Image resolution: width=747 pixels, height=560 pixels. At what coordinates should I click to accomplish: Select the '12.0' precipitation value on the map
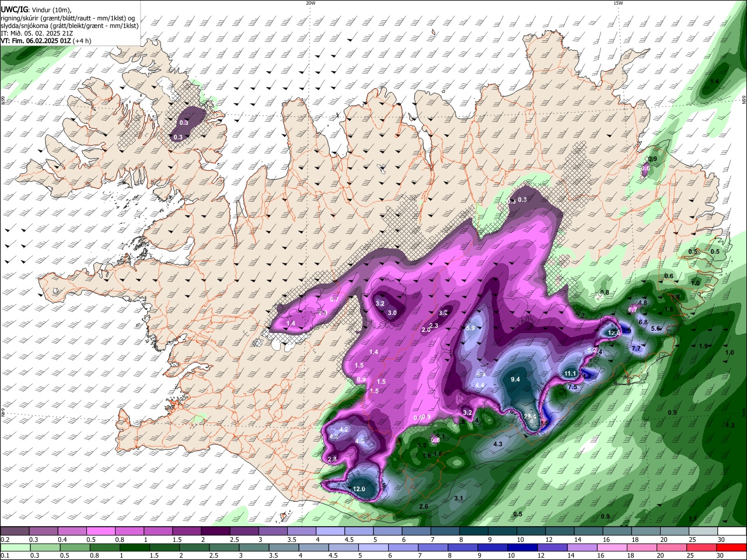tap(359, 489)
